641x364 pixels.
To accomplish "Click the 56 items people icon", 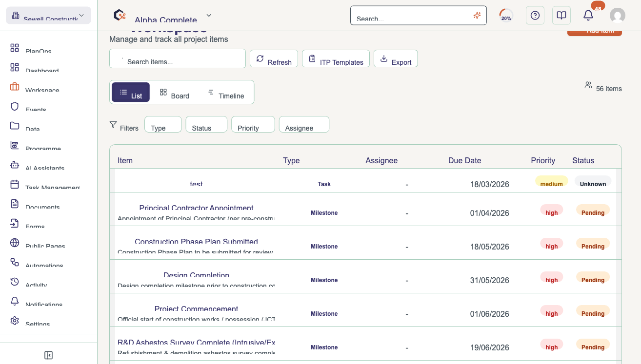I will point(588,85).
